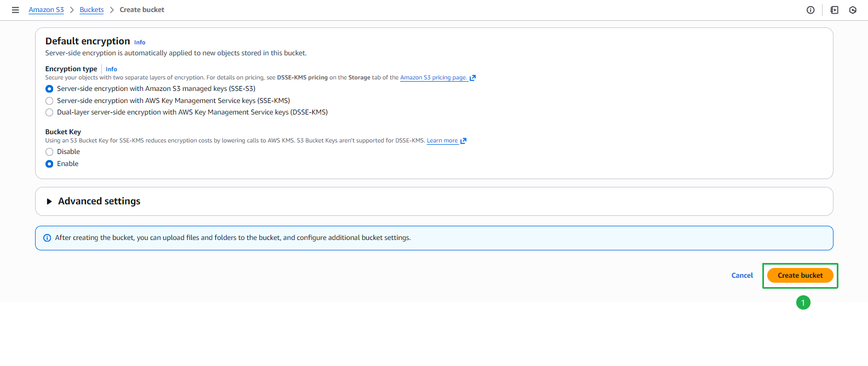Open the hamburger navigation menu
This screenshot has height=366, width=868.
(15, 10)
